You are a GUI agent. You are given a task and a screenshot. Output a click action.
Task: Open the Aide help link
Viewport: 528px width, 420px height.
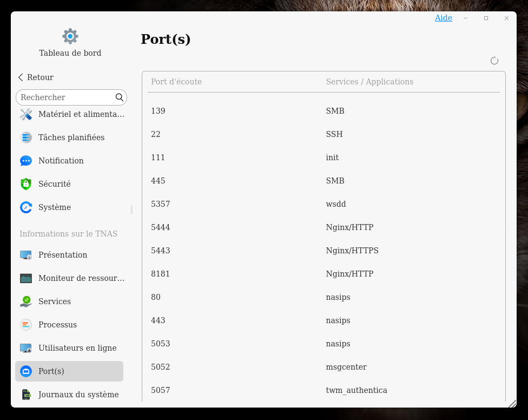tap(443, 18)
